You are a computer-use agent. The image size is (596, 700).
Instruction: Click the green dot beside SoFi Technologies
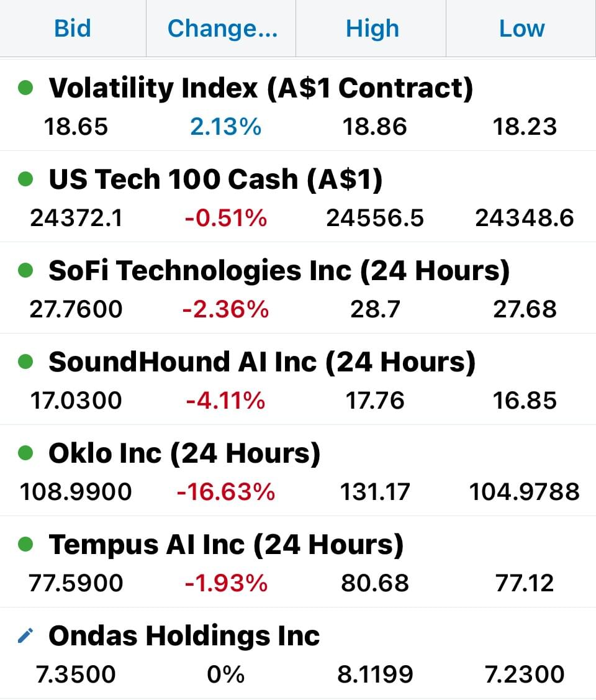point(25,270)
